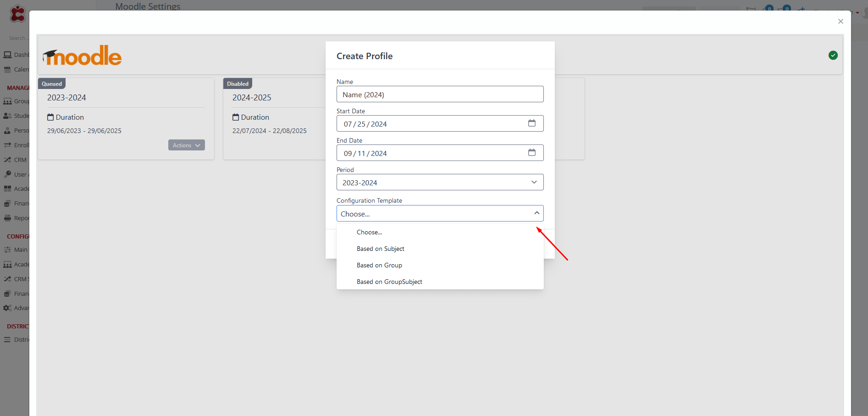Click the Reports printer icon in sidebar
Screen dimensions: 868x416
[7, 218]
